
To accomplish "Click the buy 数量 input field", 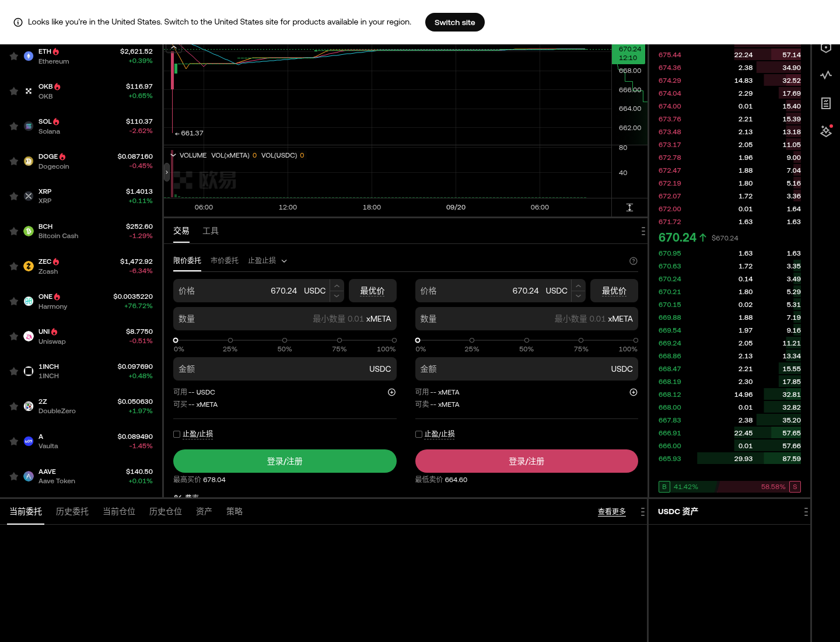I will point(285,319).
